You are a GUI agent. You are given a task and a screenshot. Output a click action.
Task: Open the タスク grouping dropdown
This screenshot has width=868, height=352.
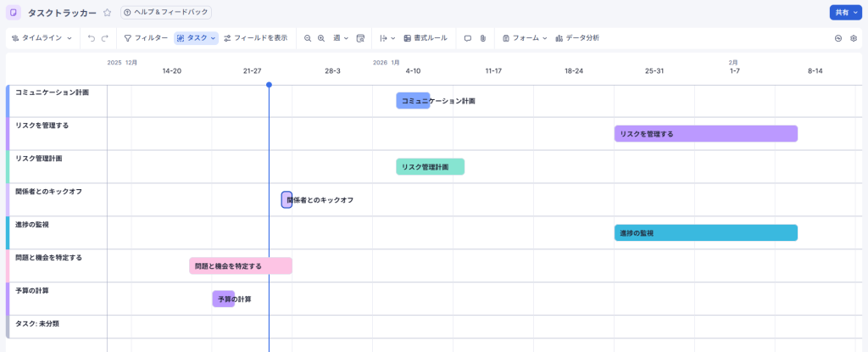pos(197,38)
